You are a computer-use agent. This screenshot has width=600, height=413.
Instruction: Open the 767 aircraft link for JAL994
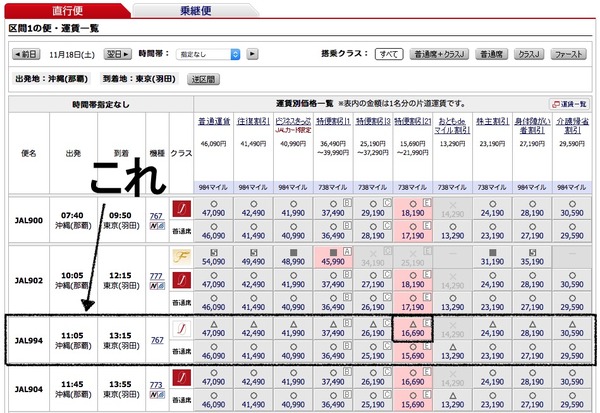pyautogui.click(x=157, y=340)
